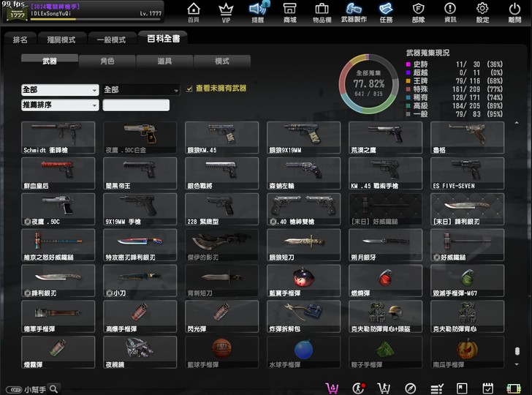Select the 道具 sub-tab
Viewport: 532px width, 395px height.
(164, 61)
